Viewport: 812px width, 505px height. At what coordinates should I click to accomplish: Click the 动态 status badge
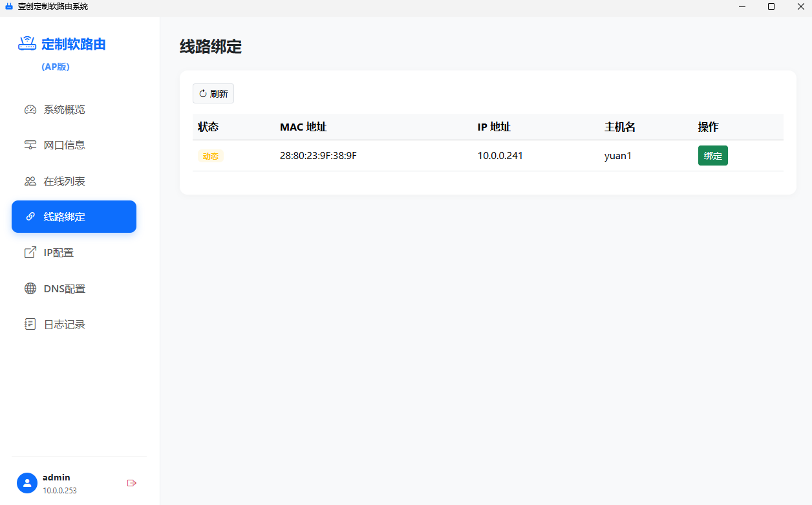point(211,156)
